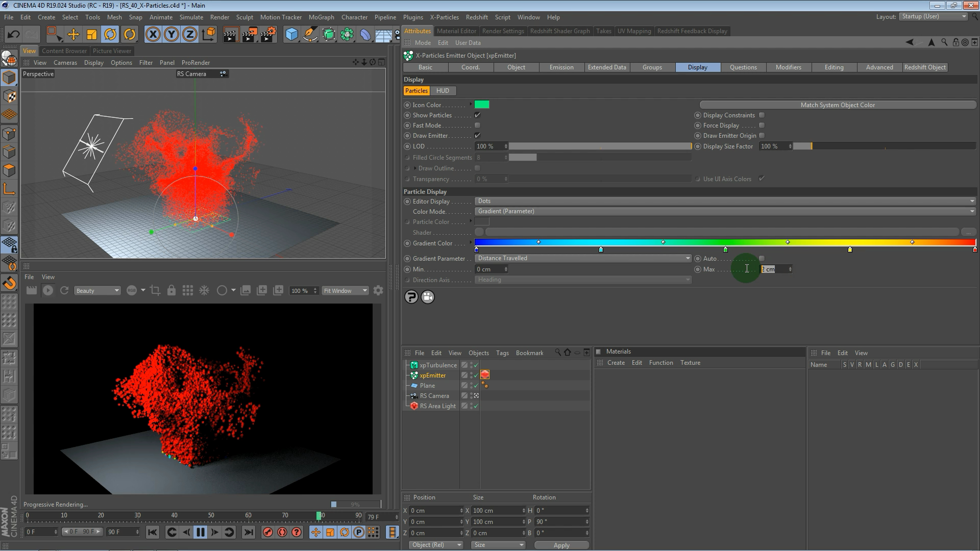
Task: Click the render view lock icon
Action: [171, 290]
